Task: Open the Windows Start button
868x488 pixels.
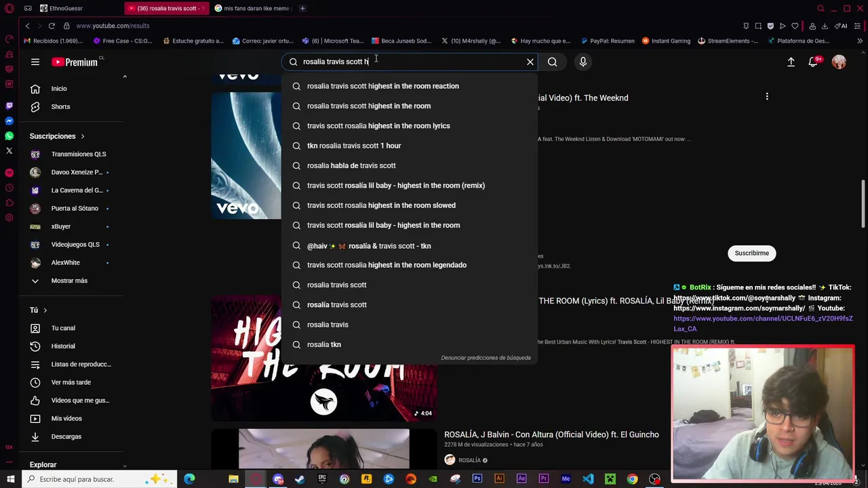Action: pyautogui.click(x=10, y=479)
